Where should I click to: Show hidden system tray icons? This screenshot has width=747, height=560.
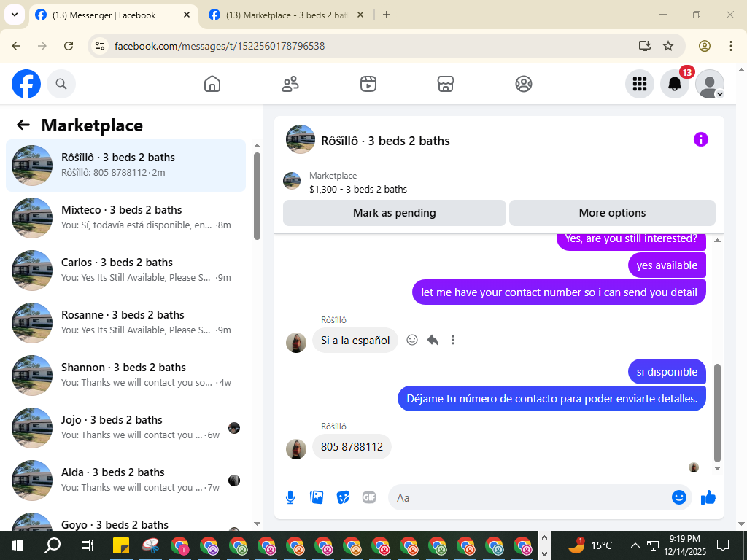(635, 545)
